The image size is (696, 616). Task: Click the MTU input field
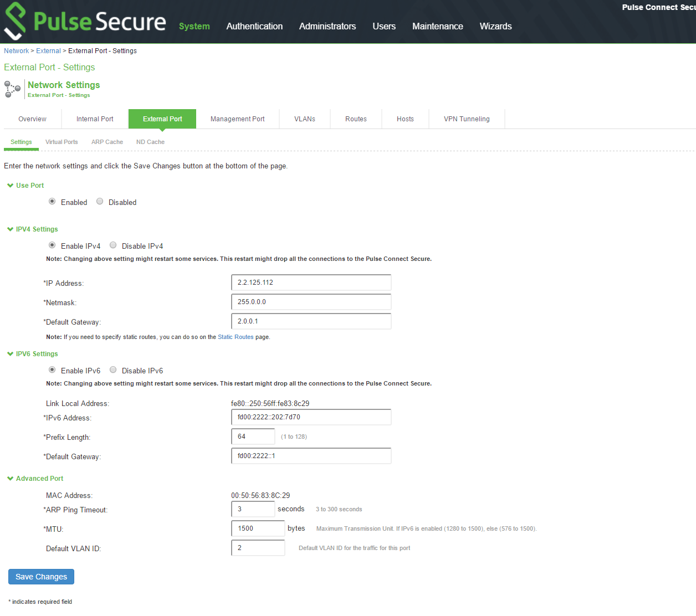[x=258, y=528]
